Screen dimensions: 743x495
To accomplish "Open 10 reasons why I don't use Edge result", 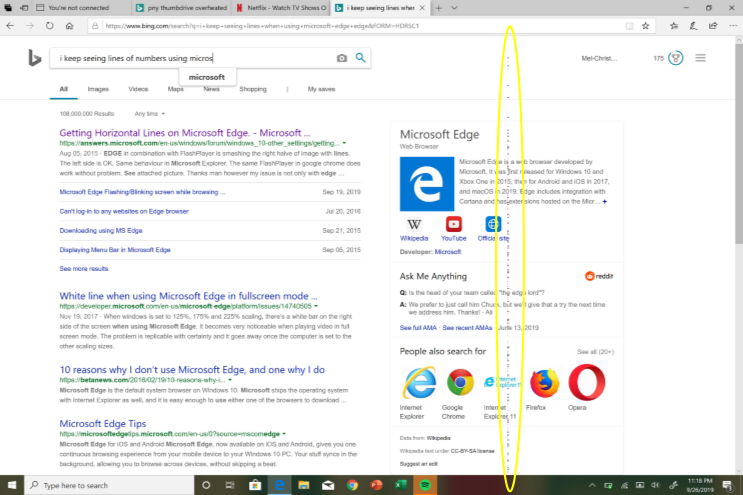I will coord(192,369).
